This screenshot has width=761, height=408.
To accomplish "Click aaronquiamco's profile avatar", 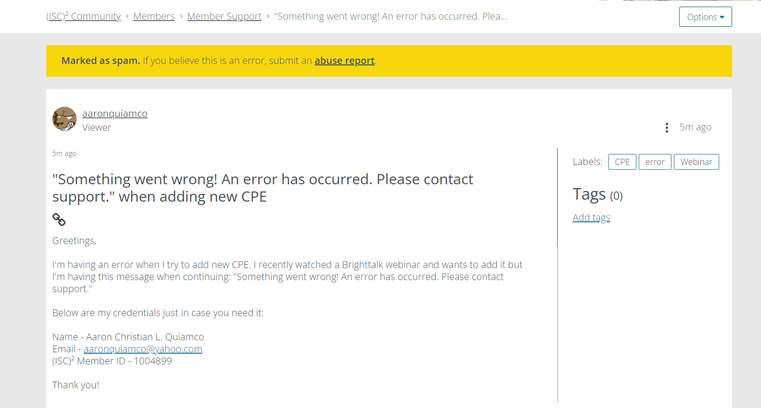I will 65,119.
